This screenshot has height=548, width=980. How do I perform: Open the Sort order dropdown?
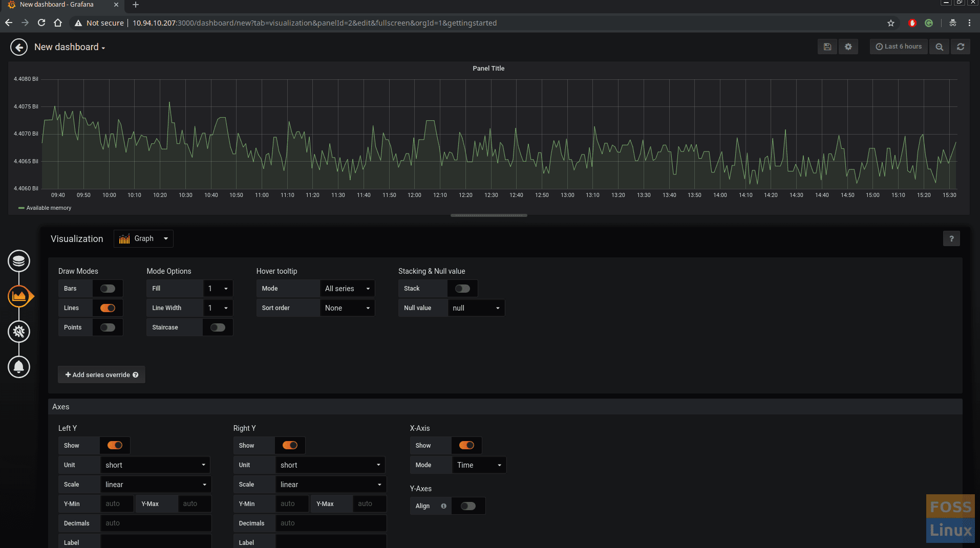[347, 308]
